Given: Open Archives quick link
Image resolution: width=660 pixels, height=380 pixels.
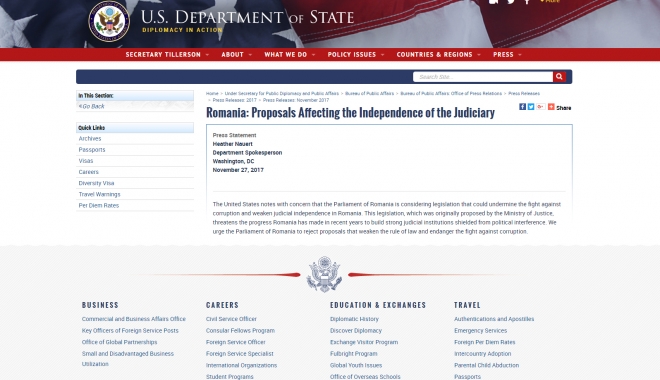Looking at the screenshot, I should 90,138.
